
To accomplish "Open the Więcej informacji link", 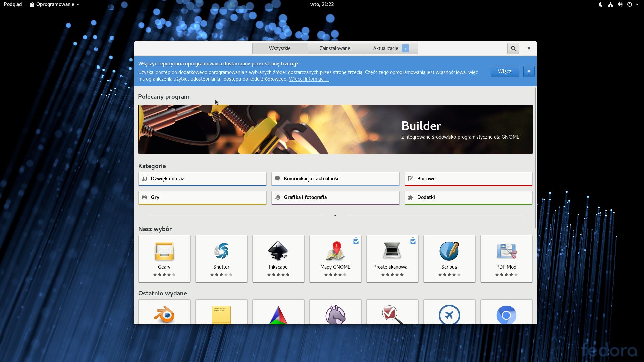I will coord(309,79).
